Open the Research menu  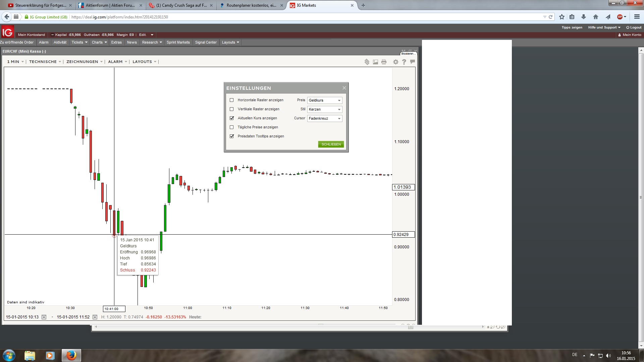click(x=151, y=42)
